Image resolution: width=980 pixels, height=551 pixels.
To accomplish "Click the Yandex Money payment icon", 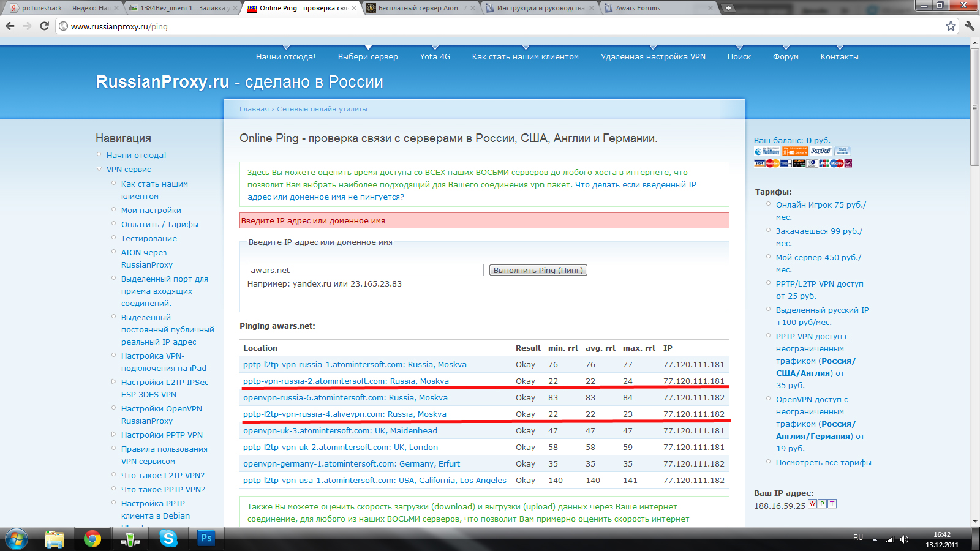I will pyautogui.click(x=795, y=151).
